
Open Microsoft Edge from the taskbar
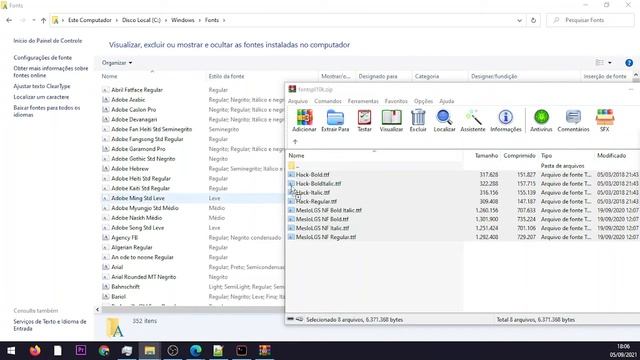click(x=196, y=351)
